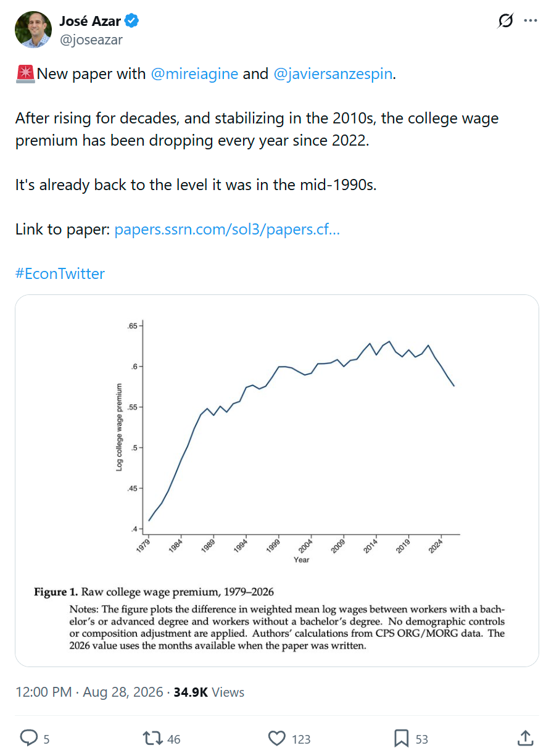Open the @mireiagine mention link
This screenshot has width=554, height=756.
(194, 74)
